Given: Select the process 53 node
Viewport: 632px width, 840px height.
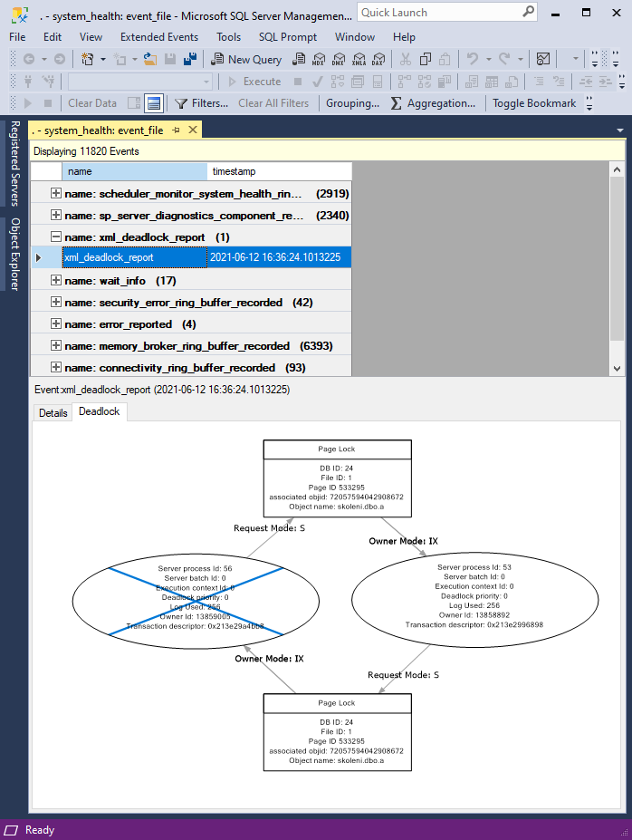Looking at the screenshot, I should (x=475, y=600).
